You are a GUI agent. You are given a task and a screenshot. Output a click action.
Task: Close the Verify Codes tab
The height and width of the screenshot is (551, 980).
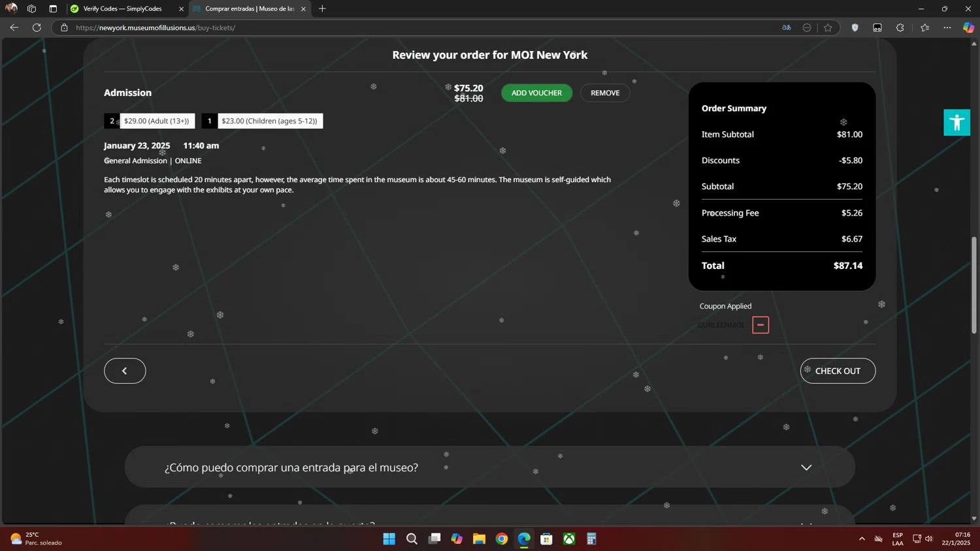[182, 9]
